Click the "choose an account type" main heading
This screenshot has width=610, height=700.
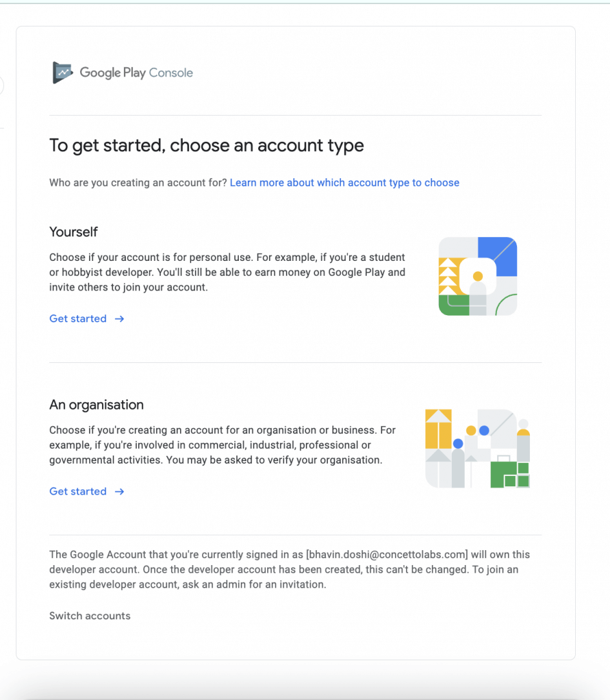(x=207, y=145)
